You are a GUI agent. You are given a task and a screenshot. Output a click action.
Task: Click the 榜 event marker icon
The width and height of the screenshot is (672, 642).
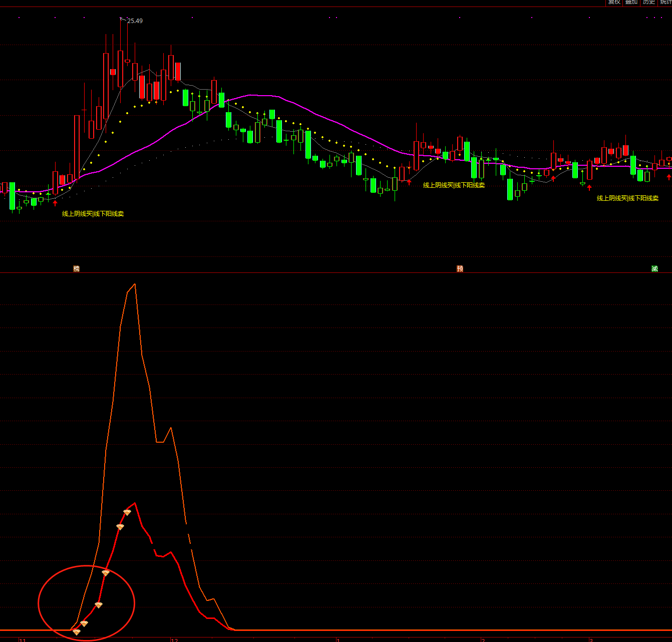77,269
